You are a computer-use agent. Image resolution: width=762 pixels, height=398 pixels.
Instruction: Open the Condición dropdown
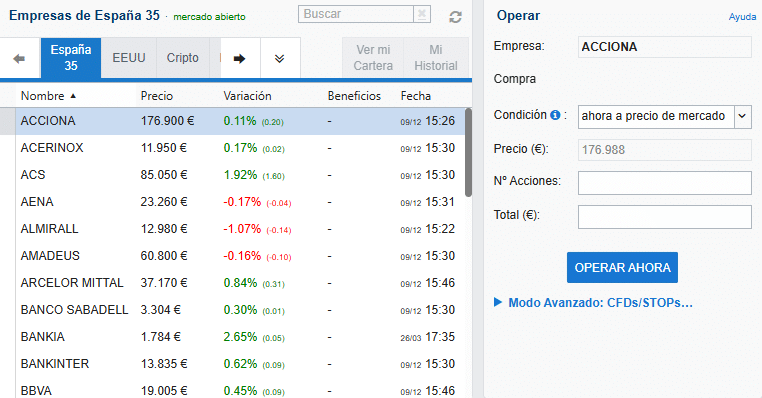[664, 117]
